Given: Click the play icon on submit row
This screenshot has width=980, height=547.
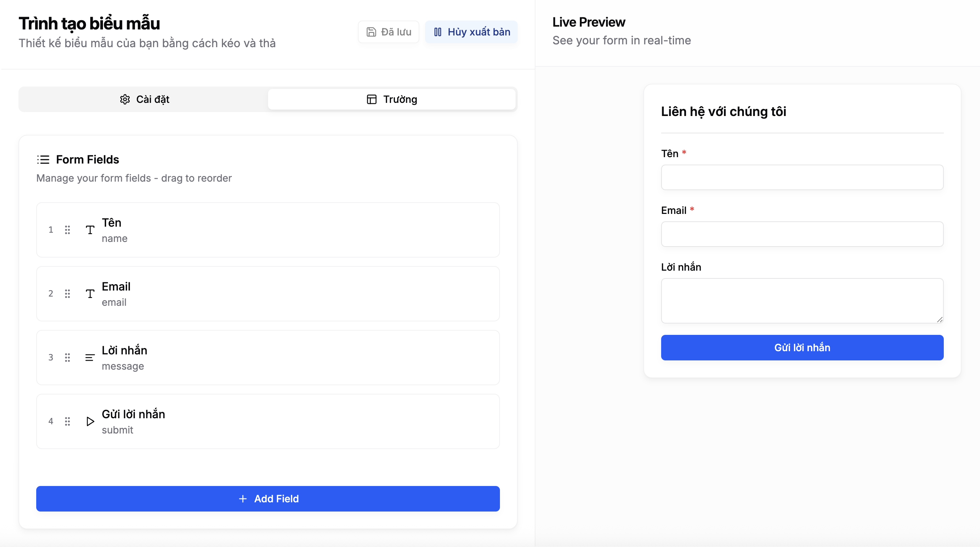Looking at the screenshot, I should [x=90, y=421].
